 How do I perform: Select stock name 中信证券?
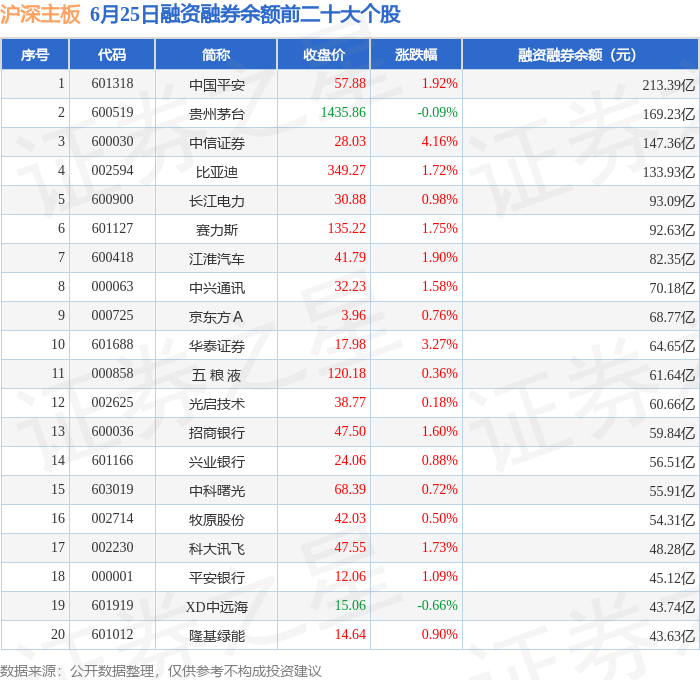coord(217,143)
